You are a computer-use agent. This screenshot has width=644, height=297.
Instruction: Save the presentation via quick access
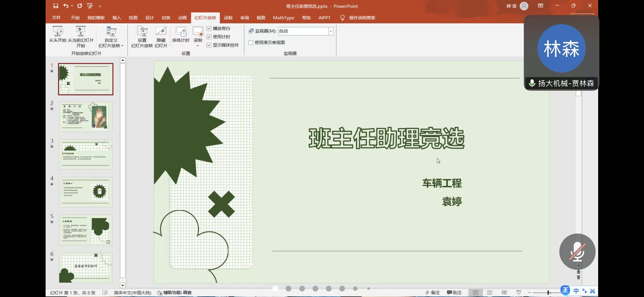click(x=56, y=6)
